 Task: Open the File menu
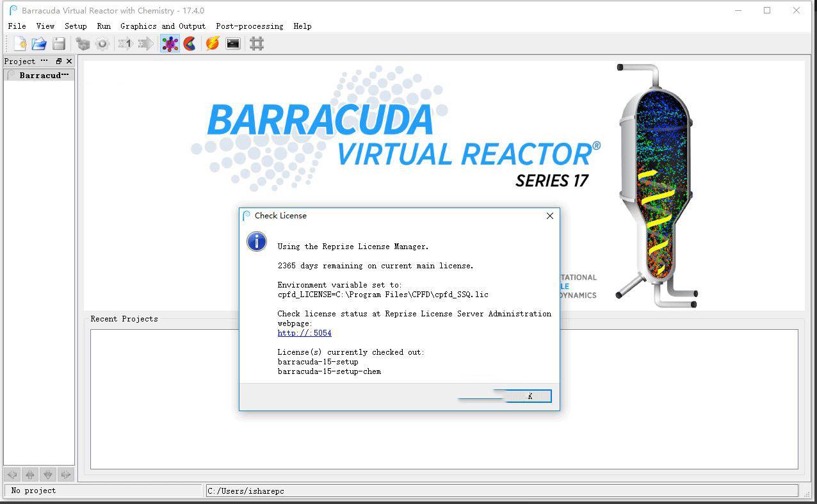[17, 26]
